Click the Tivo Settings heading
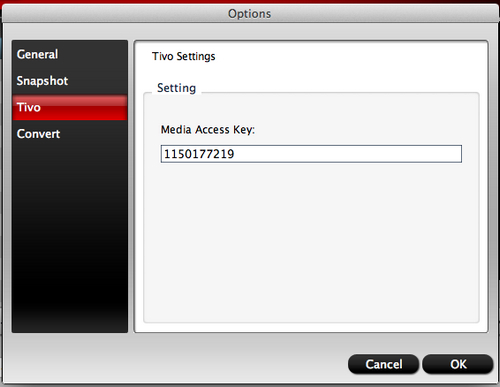The width and height of the screenshot is (500, 387). point(184,56)
